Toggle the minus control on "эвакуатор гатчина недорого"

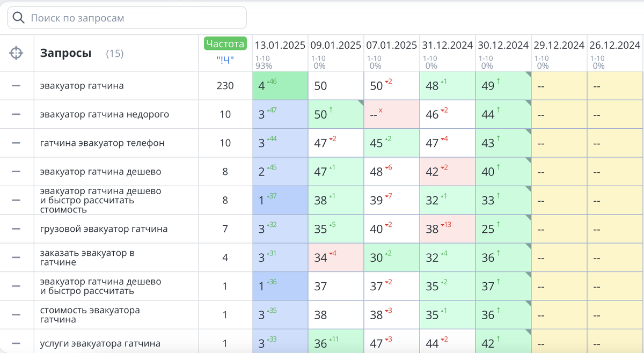click(x=17, y=114)
